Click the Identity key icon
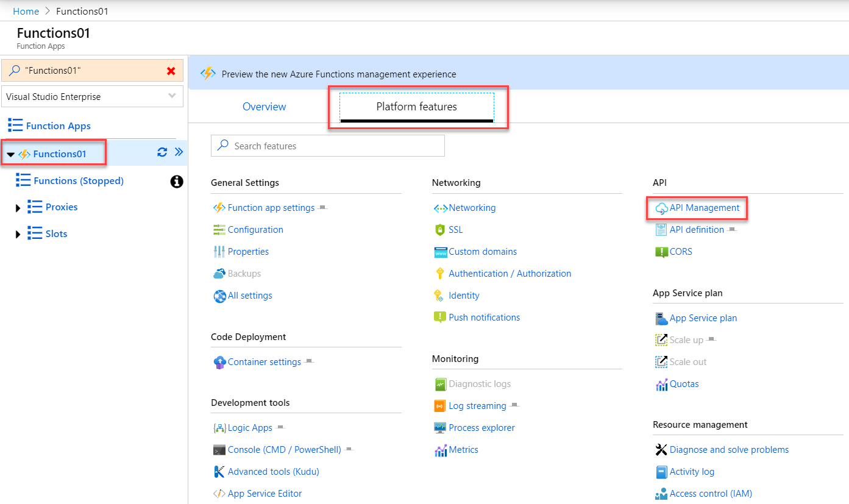The image size is (849, 504). (x=439, y=296)
